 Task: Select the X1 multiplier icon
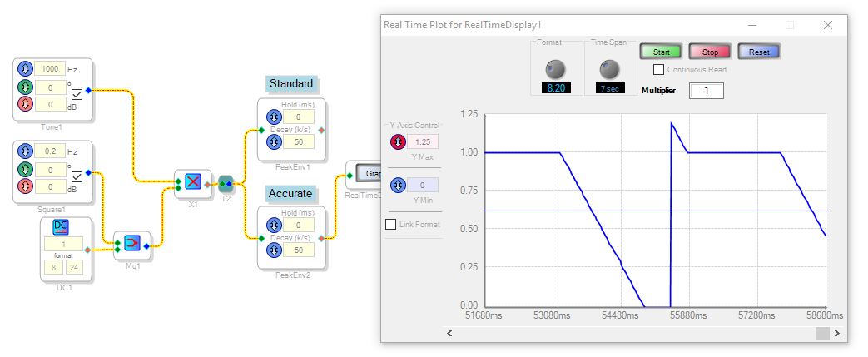click(x=192, y=181)
